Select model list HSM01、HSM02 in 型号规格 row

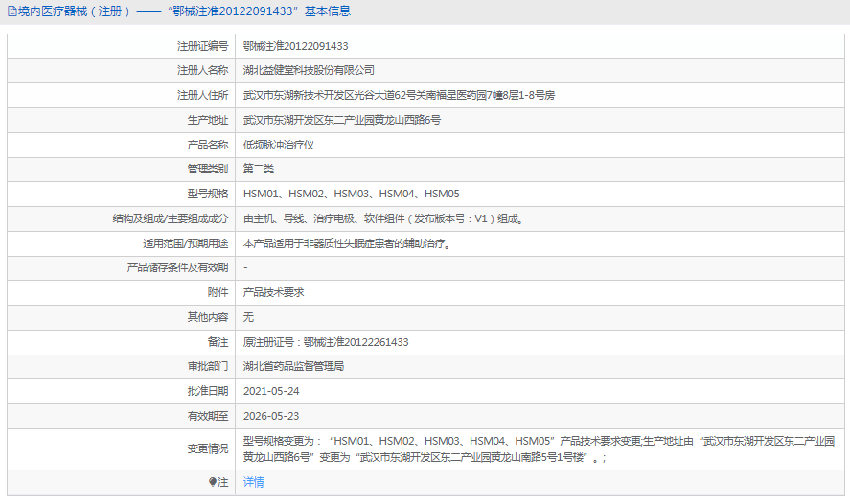point(352,194)
